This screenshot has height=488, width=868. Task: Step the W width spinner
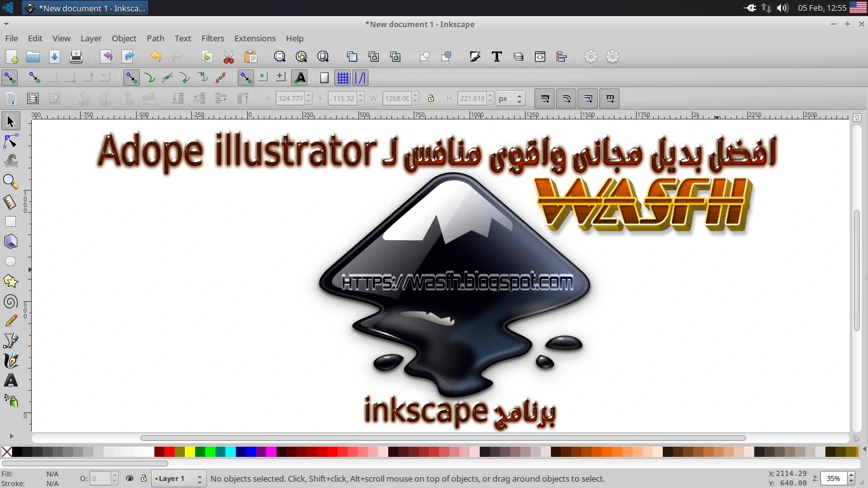coord(416,98)
